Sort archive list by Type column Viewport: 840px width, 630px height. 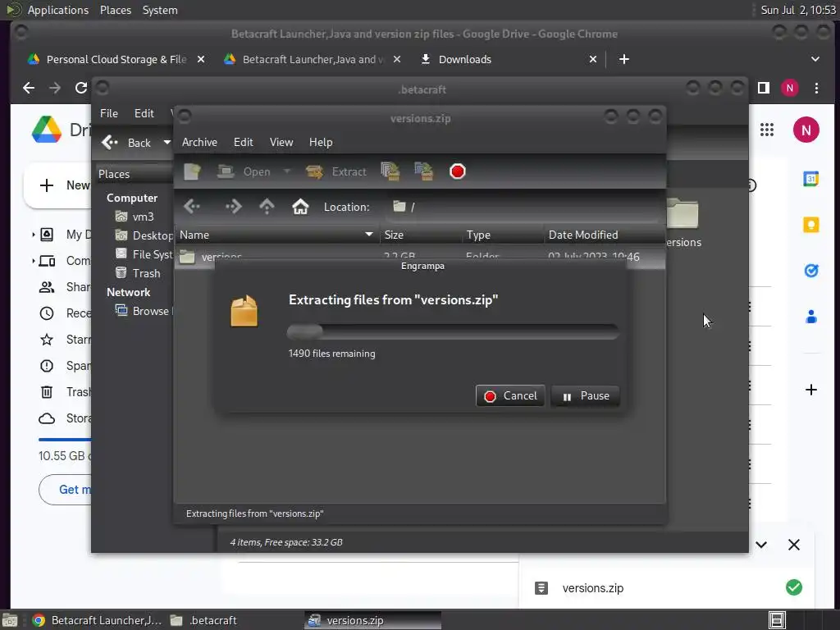(x=503, y=235)
